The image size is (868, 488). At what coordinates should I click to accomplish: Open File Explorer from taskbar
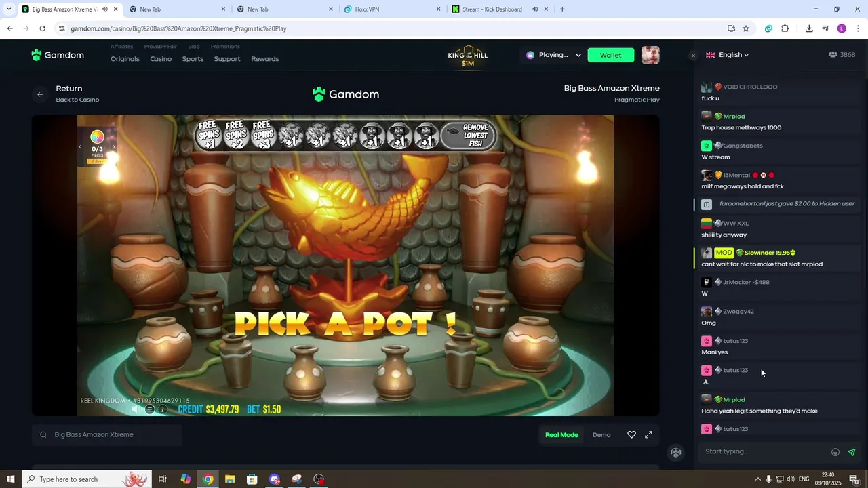click(230, 479)
